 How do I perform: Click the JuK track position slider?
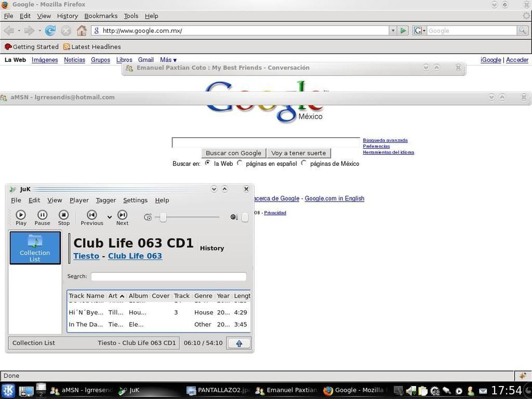tap(187, 217)
